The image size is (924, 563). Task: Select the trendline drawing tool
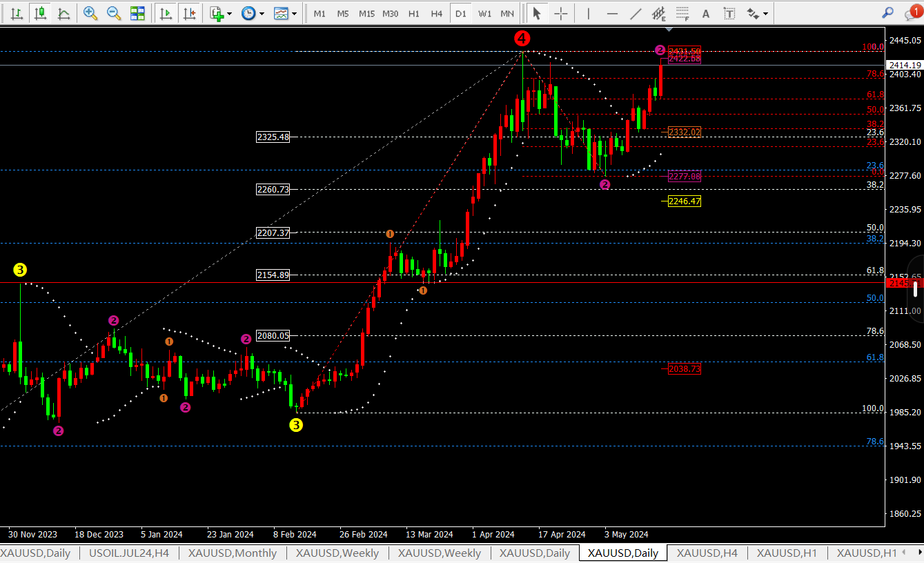(636, 13)
